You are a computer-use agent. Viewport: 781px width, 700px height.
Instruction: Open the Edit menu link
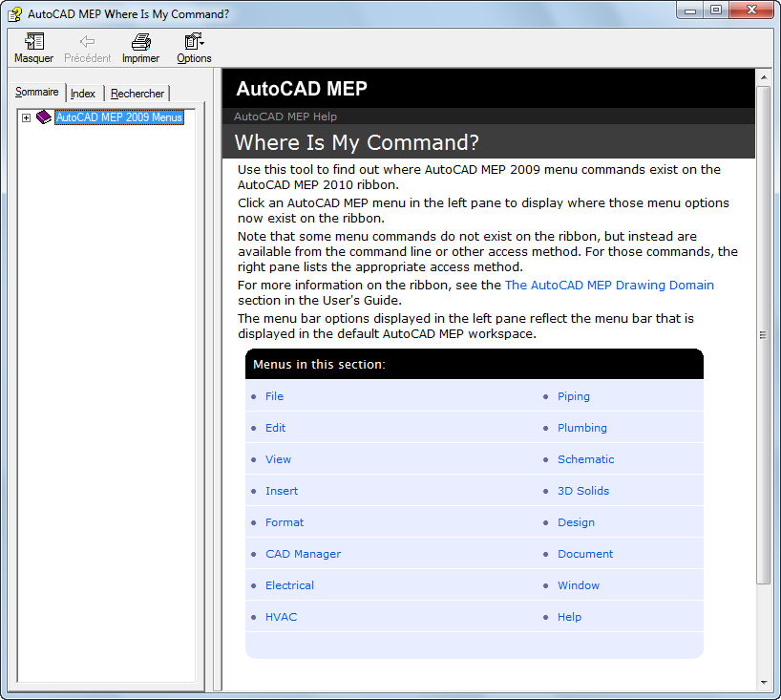[x=275, y=428]
